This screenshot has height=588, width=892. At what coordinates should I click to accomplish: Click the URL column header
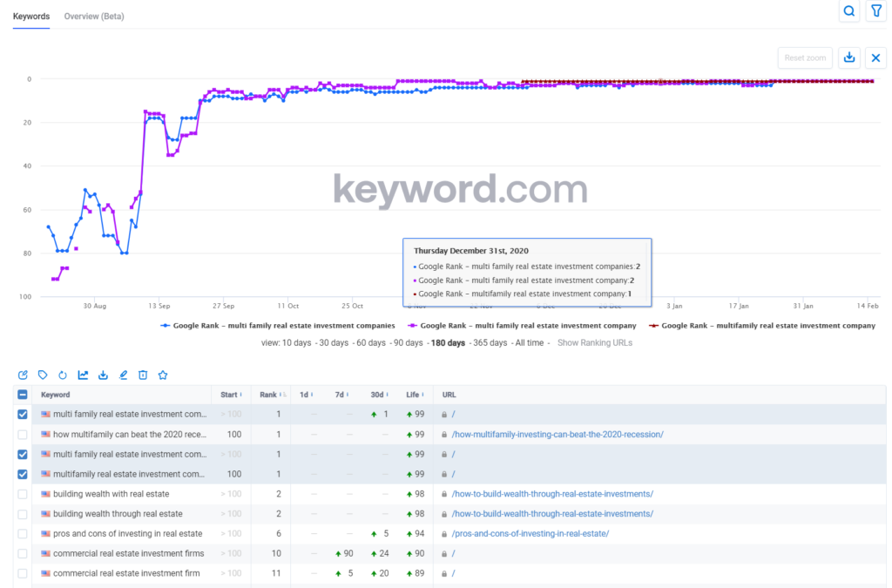(449, 395)
